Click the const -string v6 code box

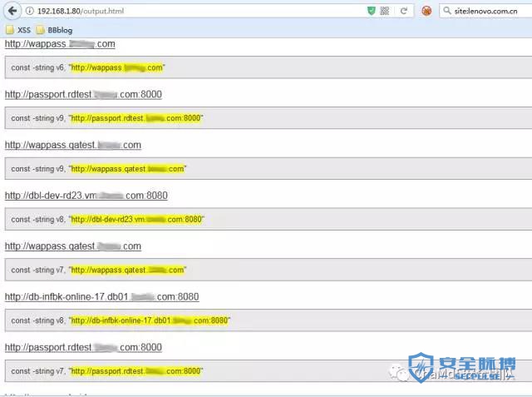(x=266, y=67)
